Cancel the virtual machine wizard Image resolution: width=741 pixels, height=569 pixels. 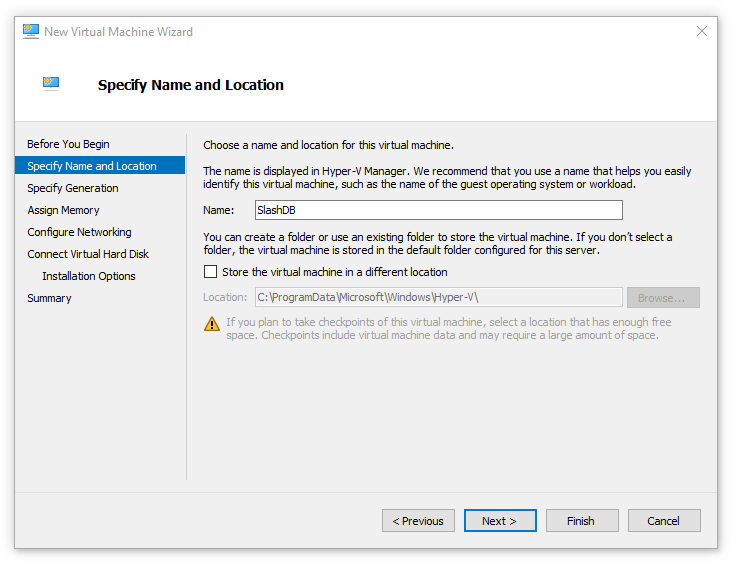pyautogui.click(x=663, y=521)
